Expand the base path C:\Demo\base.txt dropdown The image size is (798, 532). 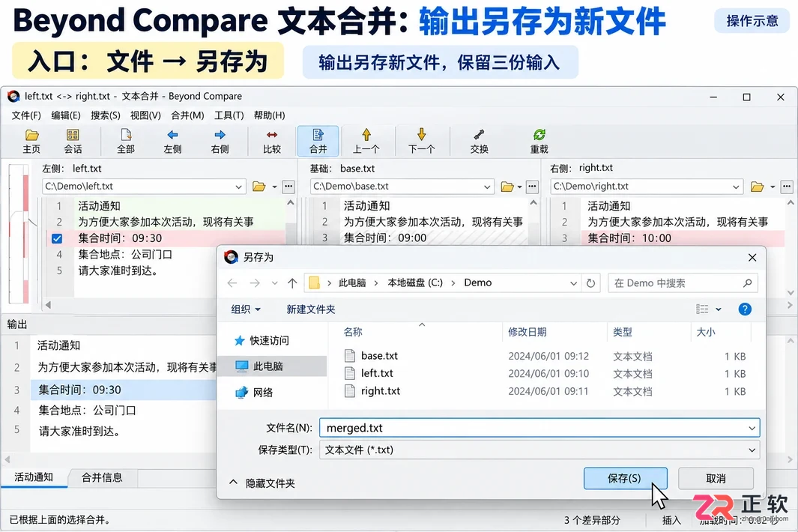[x=487, y=187]
